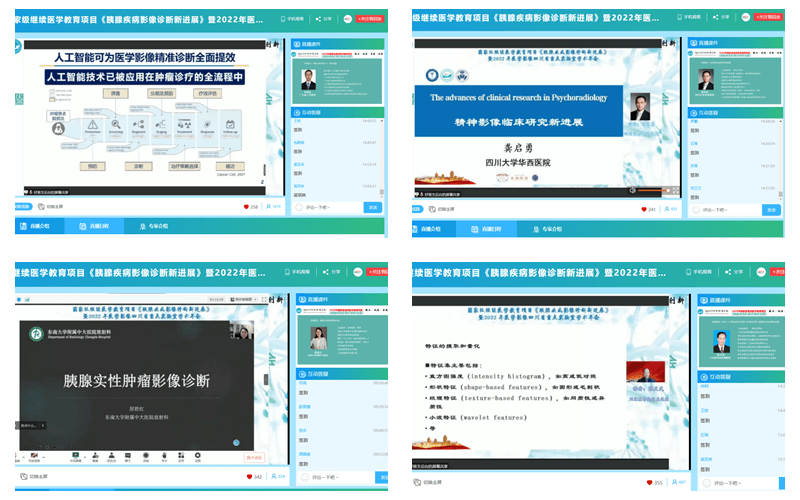The height and width of the screenshot is (500, 800).
Task: Adjust orange volume slider on the Psychoradiology video
Action: click(654, 190)
